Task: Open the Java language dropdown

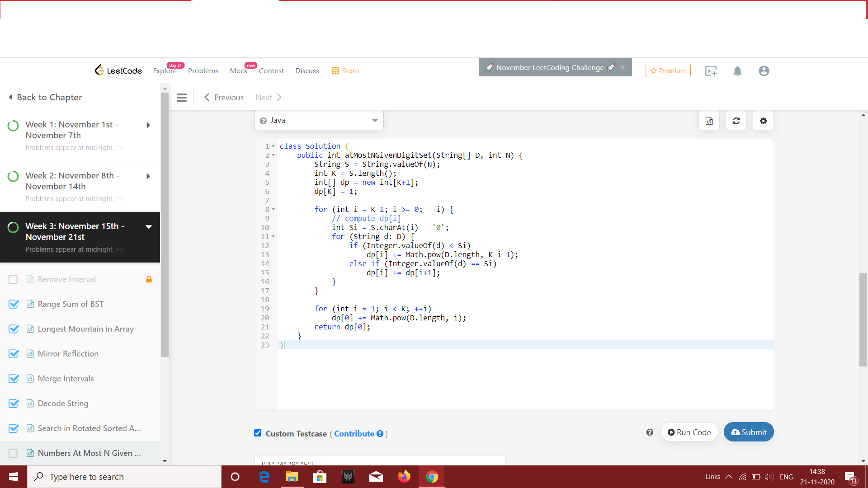Action: tap(319, 120)
